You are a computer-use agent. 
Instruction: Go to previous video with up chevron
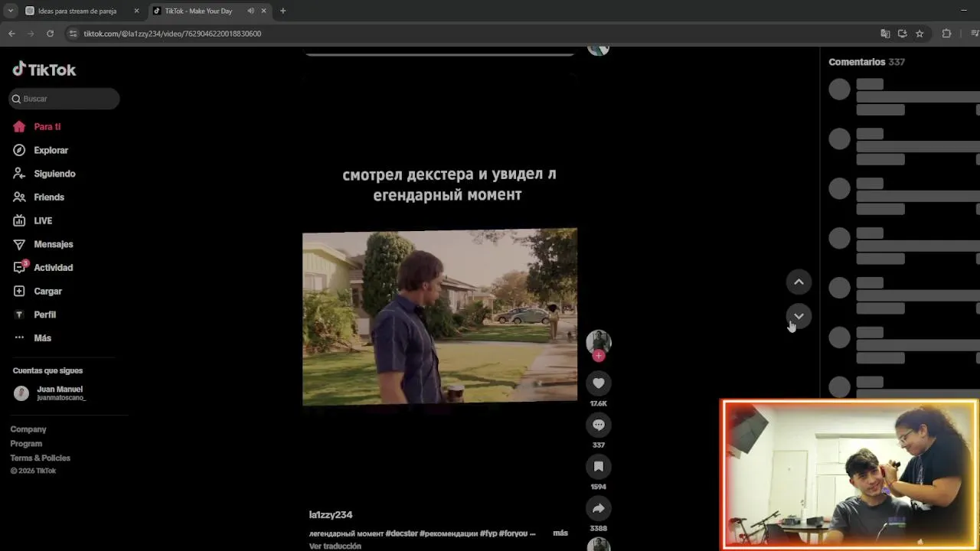coord(799,282)
